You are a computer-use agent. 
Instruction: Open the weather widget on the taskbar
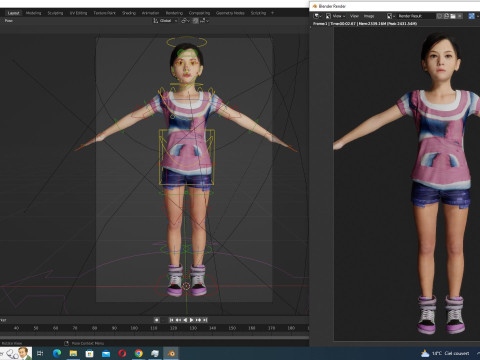point(446,353)
